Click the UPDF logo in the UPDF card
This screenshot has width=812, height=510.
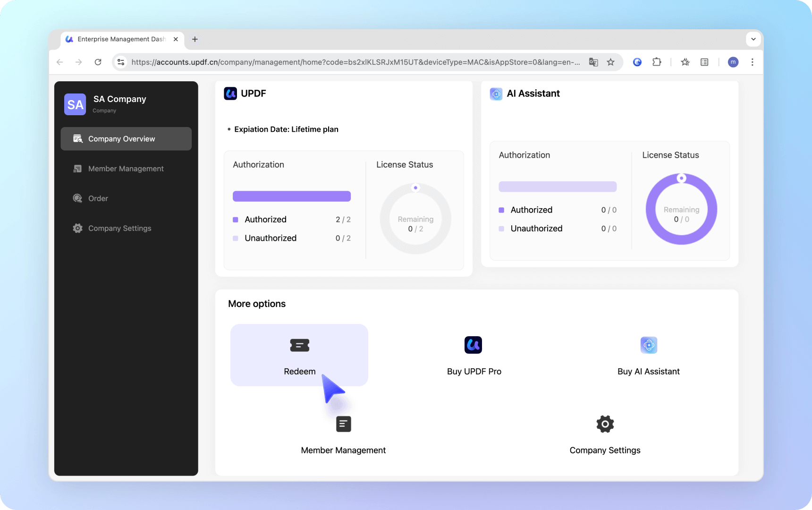230,93
